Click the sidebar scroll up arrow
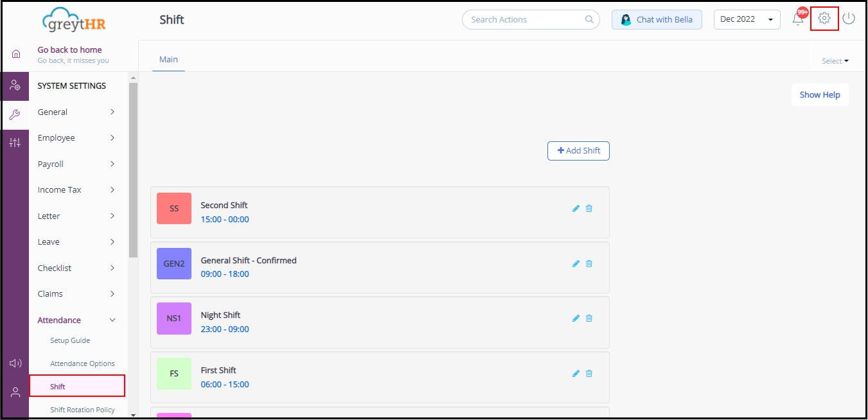 click(133, 78)
